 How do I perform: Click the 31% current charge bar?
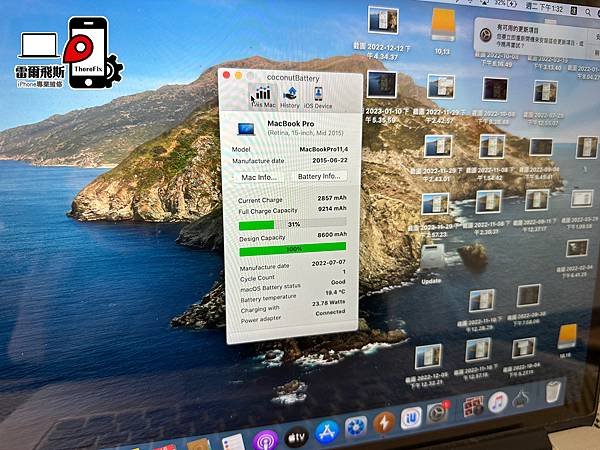pyautogui.click(x=292, y=224)
